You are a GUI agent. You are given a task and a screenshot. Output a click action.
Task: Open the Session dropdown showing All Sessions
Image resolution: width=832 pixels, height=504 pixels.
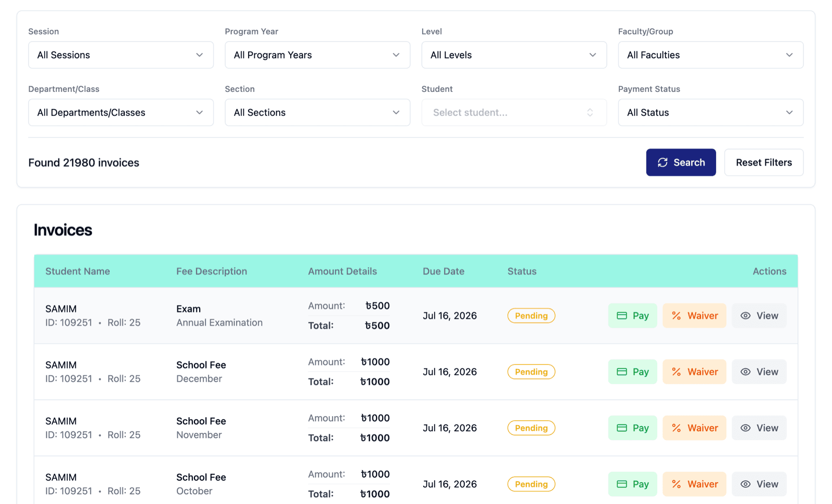tap(121, 55)
